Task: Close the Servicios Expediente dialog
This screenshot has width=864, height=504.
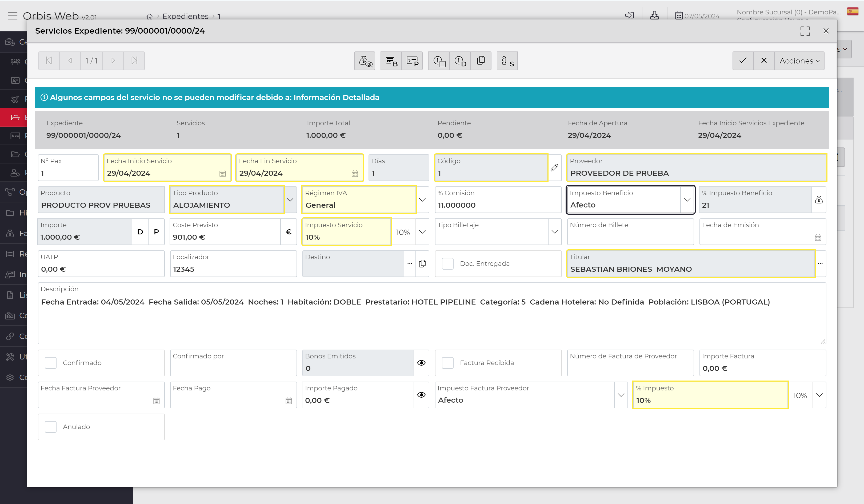Action: [x=826, y=31]
